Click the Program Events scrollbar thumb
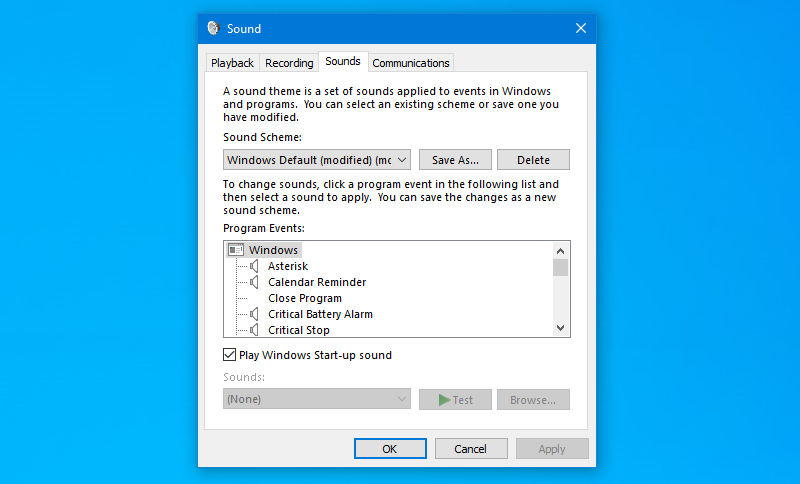This screenshot has width=800, height=484. [x=560, y=267]
